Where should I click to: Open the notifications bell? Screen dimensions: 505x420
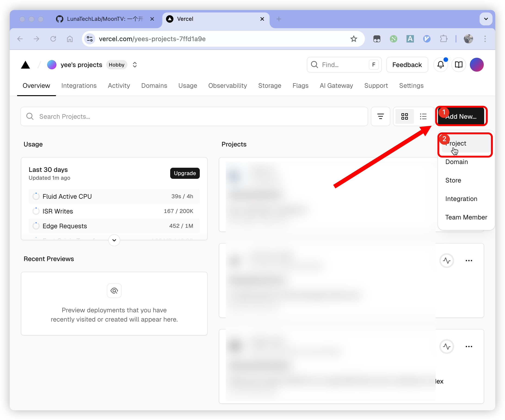coord(440,65)
